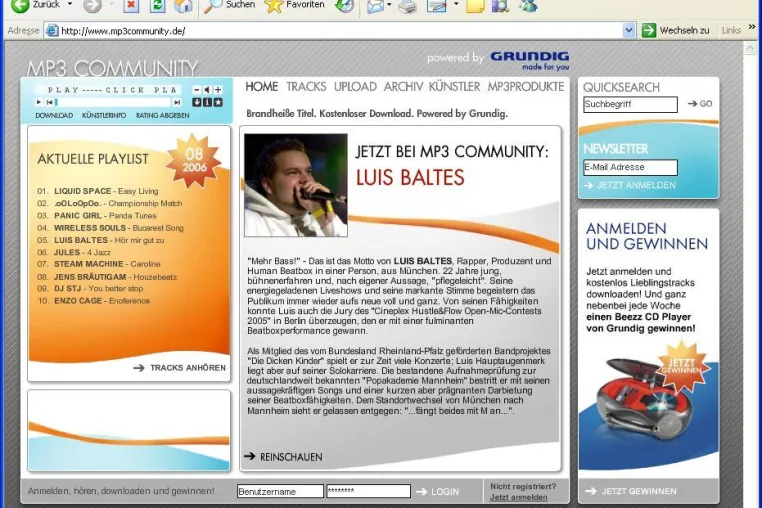Screen dimensions: 762x508
Task: Click the LOGIN button
Action: tap(437, 492)
